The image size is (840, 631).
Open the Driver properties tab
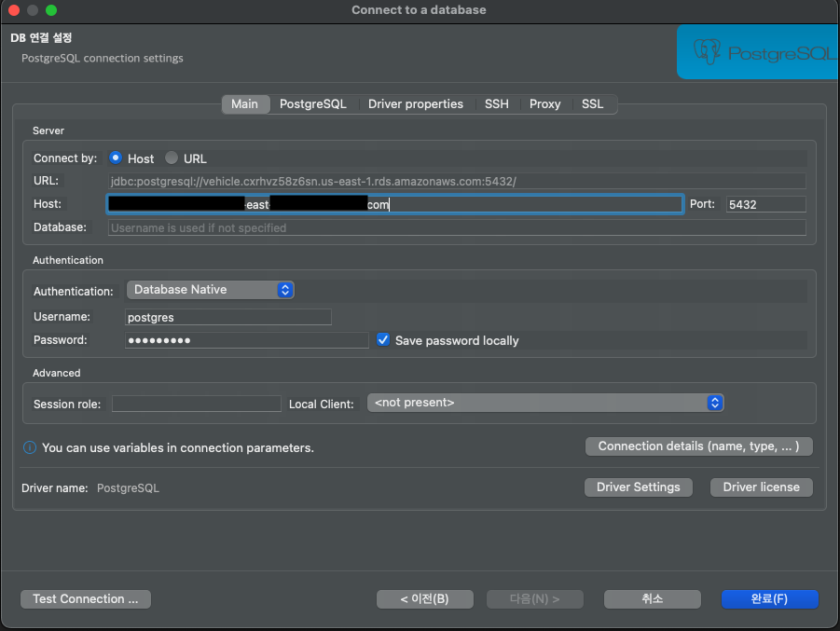click(416, 103)
